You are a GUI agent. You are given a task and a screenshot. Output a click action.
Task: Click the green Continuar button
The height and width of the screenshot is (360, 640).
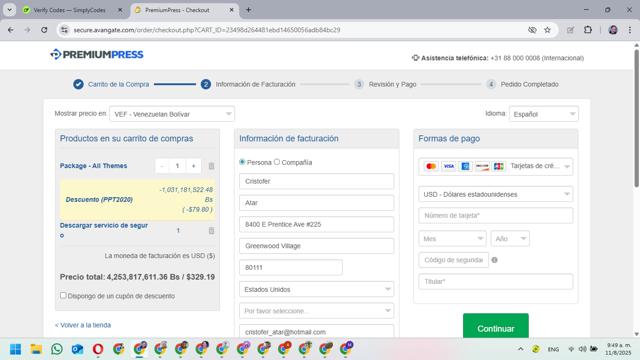coord(496,326)
